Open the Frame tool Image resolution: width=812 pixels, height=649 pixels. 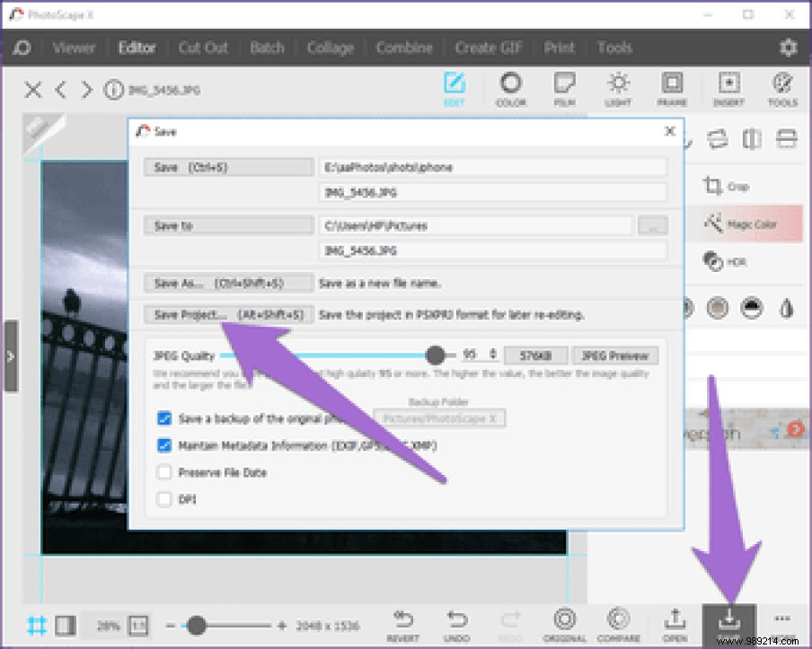[x=673, y=90]
